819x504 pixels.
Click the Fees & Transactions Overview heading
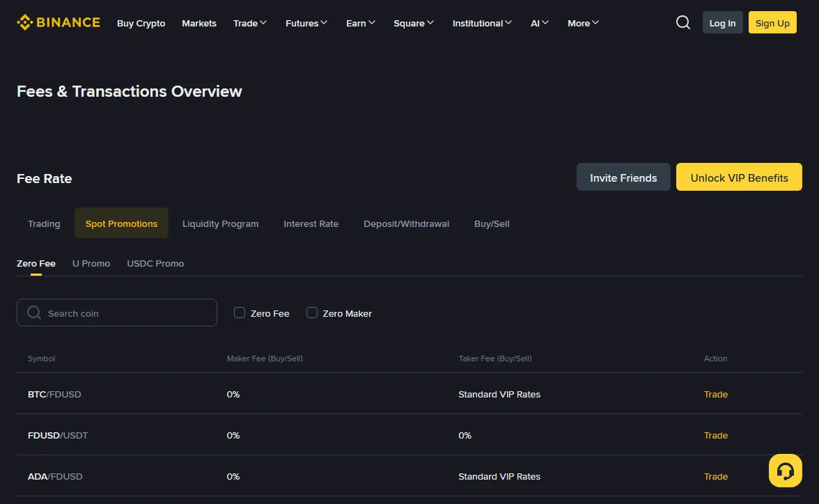click(130, 91)
